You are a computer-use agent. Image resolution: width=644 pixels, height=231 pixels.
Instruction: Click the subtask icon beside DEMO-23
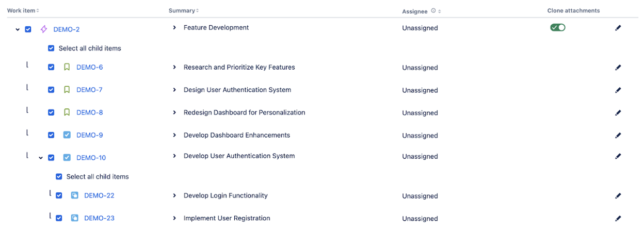[74, 218]
